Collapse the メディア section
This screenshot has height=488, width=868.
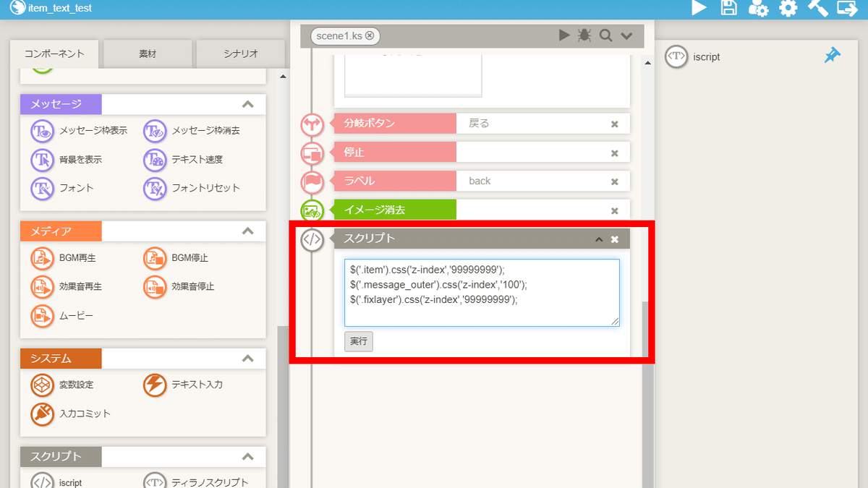pyautogui.click(x=248, y=231)
